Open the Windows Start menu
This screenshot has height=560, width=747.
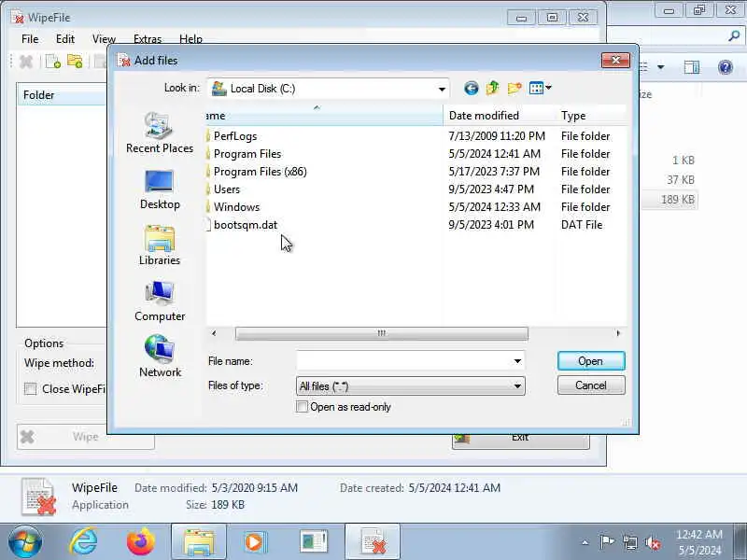point(25,542)
